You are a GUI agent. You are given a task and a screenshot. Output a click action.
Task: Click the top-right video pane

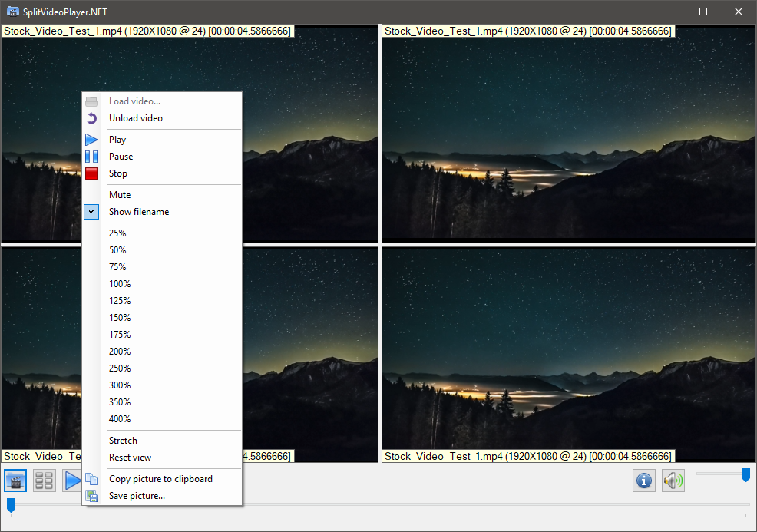coord(567,138)
